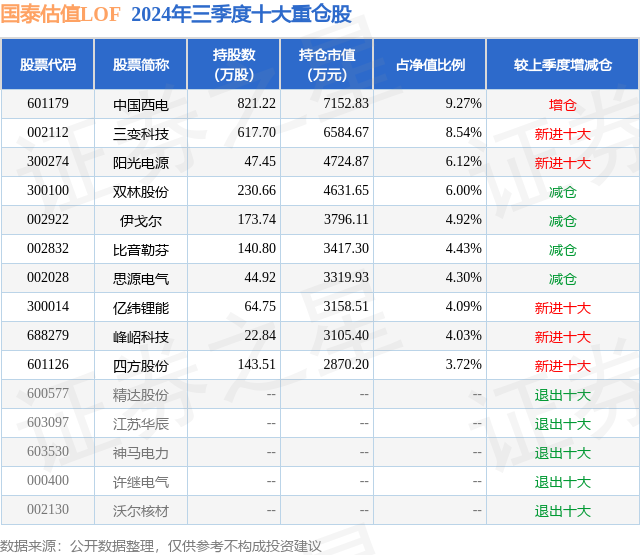Click 新进十大 in 三变科技 row
The image size is (640, 555).
tap(563, 134)
